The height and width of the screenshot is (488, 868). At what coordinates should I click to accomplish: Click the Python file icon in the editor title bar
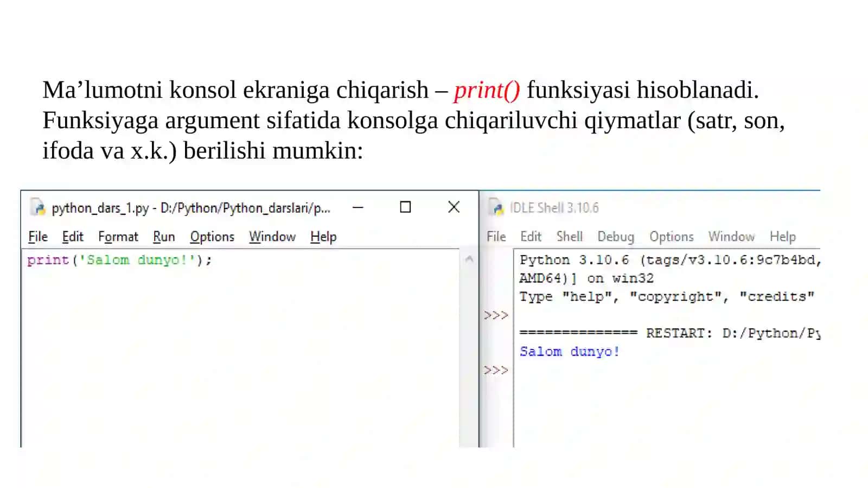[x=37, y=207]
